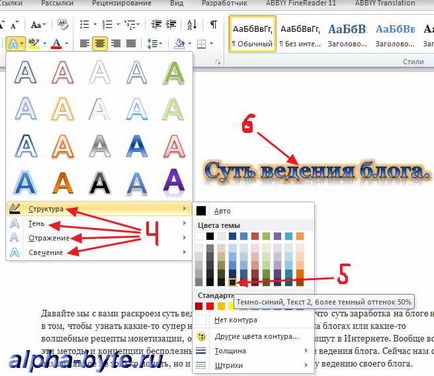Screen dimensions: 434x376
Task: Click the shading paint bucket icon
Action: coord(180,43)
